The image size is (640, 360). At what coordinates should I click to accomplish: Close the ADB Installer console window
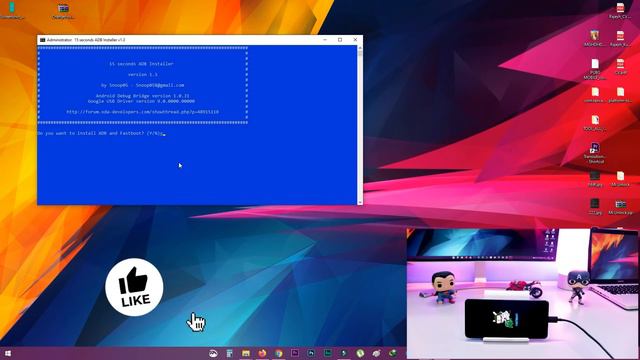pyautogui.click(x=355, y=40)
